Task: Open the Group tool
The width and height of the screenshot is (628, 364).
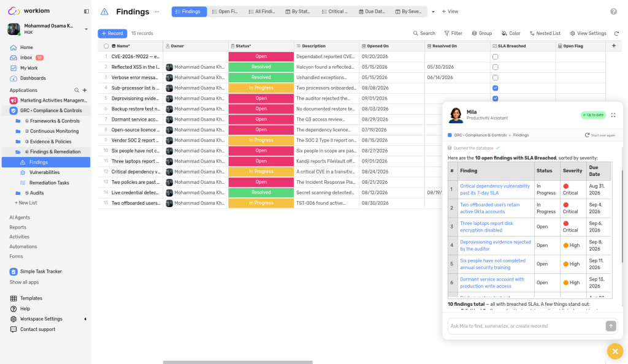Action: point(482,33)
